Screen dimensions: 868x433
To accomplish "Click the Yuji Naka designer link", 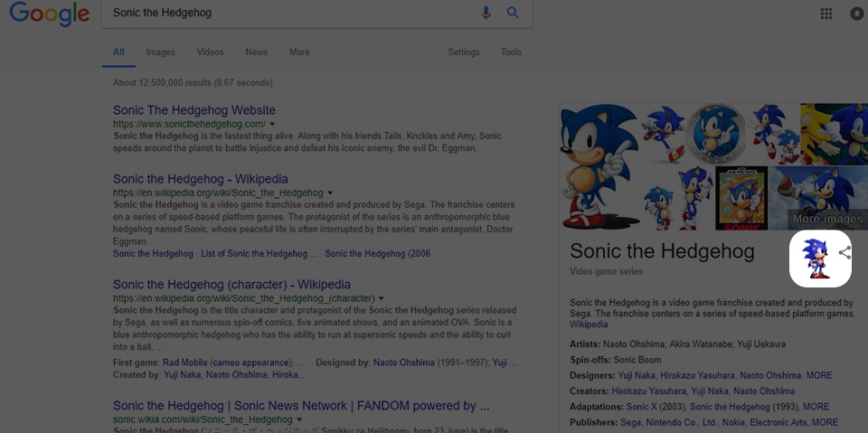I will pos(636,375).
